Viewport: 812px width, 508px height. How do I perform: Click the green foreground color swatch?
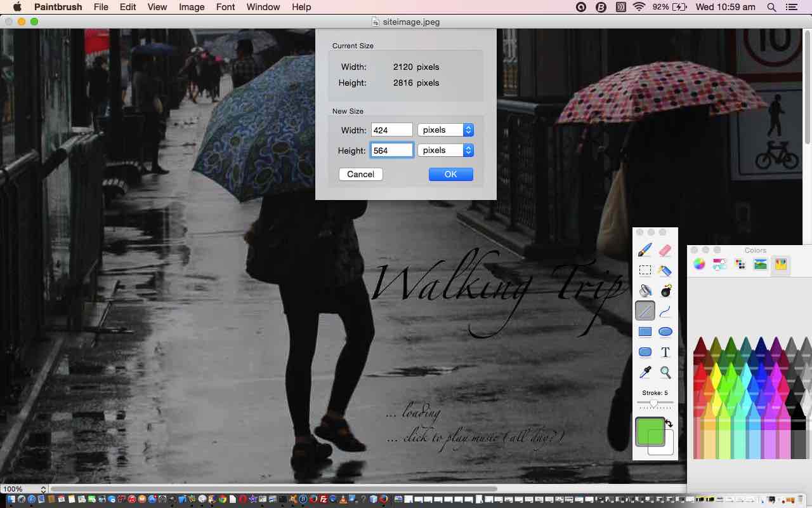coord(648,431)
